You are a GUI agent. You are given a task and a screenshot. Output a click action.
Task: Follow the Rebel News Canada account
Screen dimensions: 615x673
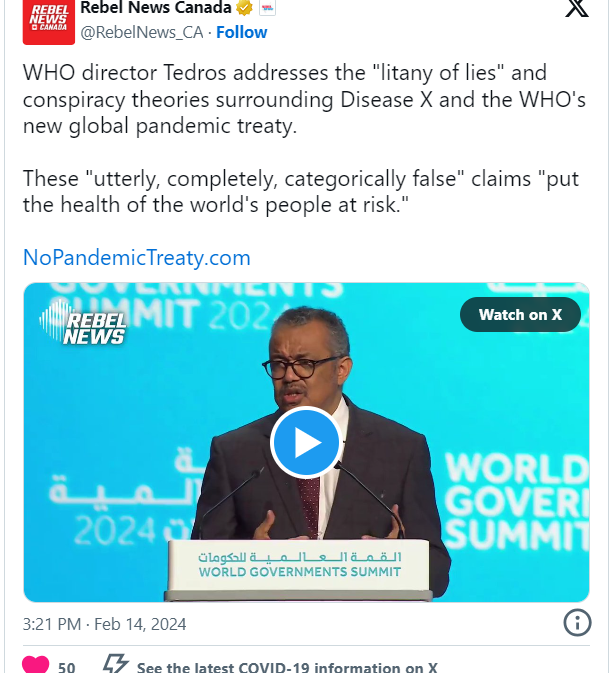pyautogui.click(x=241, y=32)
